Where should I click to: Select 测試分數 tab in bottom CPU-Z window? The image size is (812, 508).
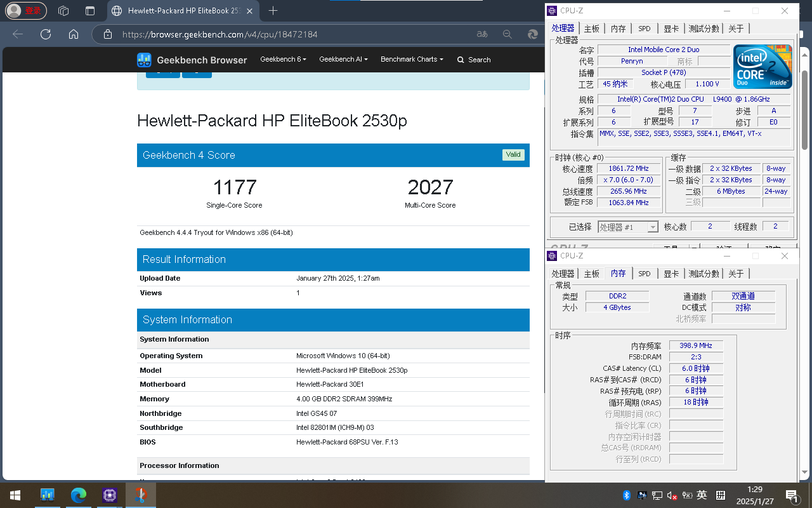(x=704, y=274)
